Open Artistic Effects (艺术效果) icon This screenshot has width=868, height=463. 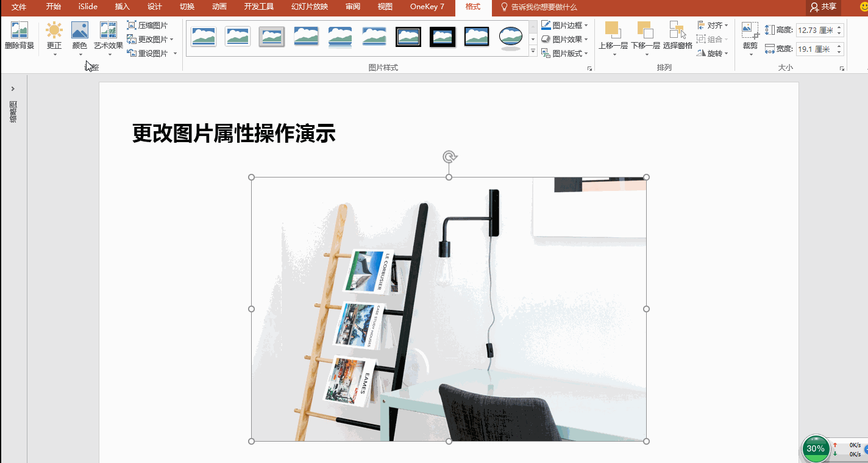coord(108,30)
